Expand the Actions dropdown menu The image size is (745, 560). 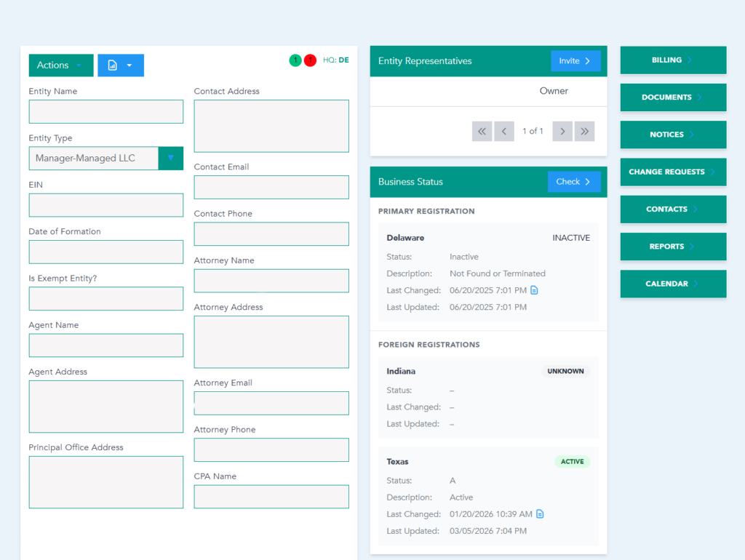(61, 65)
